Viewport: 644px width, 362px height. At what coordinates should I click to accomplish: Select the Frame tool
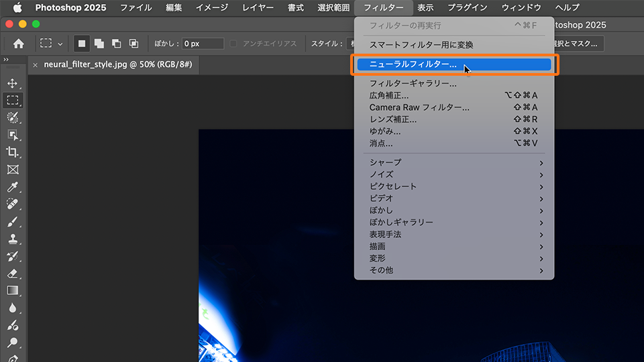tap(12, 170)
